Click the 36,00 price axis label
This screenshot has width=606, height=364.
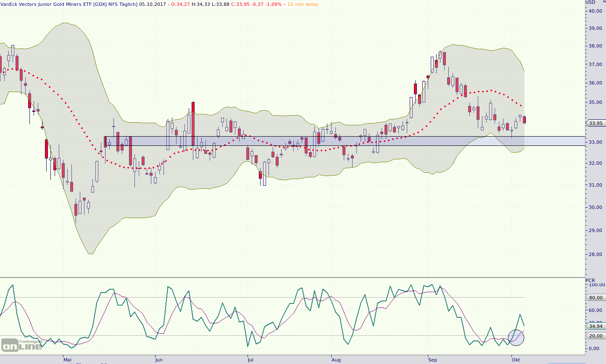pos(595,83)
